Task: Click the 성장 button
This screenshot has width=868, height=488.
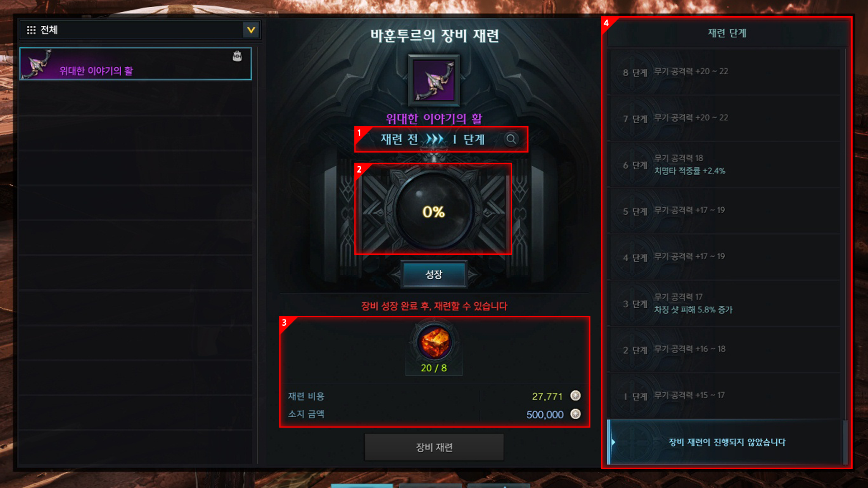Action: 434,274
